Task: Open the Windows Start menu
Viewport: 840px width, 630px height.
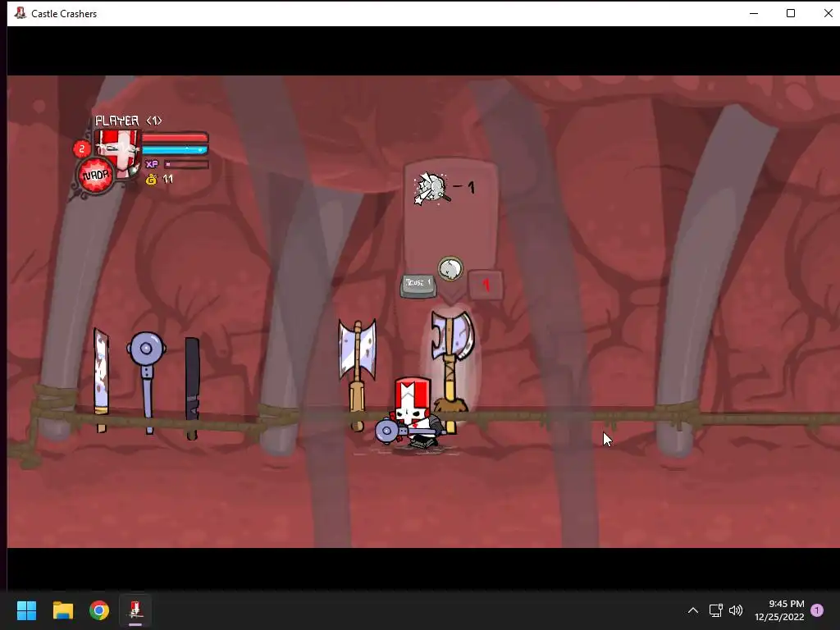Action: (x=26, y=610)
